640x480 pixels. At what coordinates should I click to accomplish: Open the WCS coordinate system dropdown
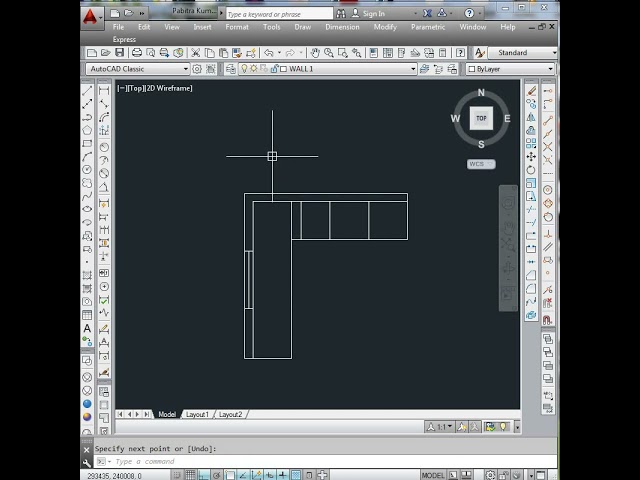[481, 164]
